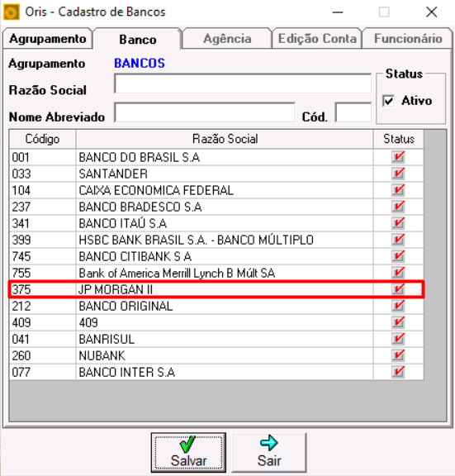Screen dimensions: 455x476
Task: Select Bank of America Merrill Lynch row
Action: [x=216, y=273]
